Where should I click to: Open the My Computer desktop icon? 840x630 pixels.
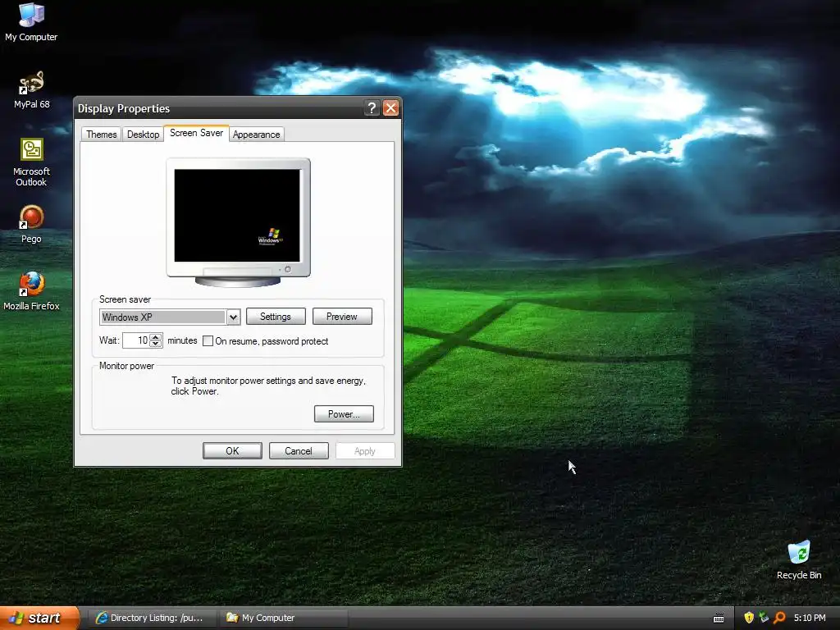(31, 21)
